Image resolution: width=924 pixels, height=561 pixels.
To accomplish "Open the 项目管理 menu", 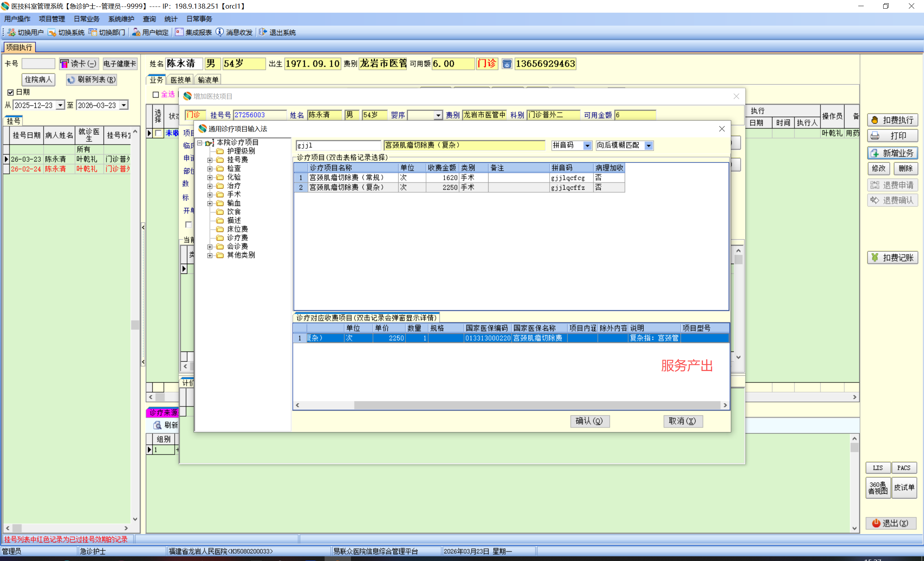I will [52, 19].
